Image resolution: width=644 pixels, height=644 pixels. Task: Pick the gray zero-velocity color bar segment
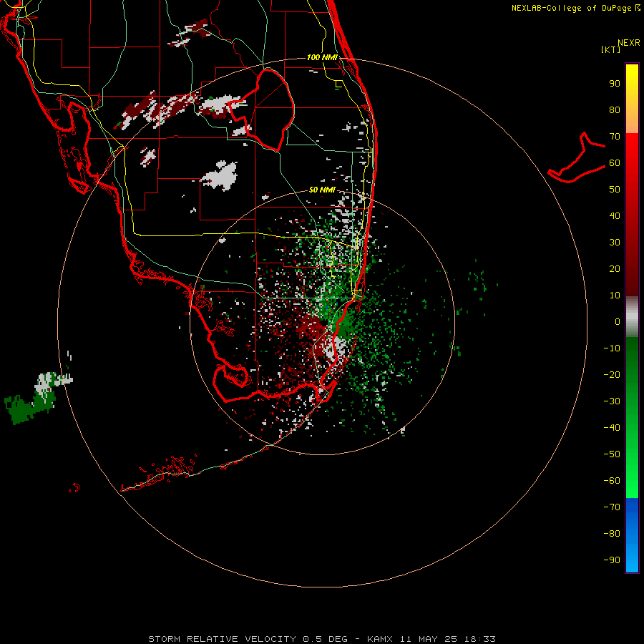tap(632, 317)
